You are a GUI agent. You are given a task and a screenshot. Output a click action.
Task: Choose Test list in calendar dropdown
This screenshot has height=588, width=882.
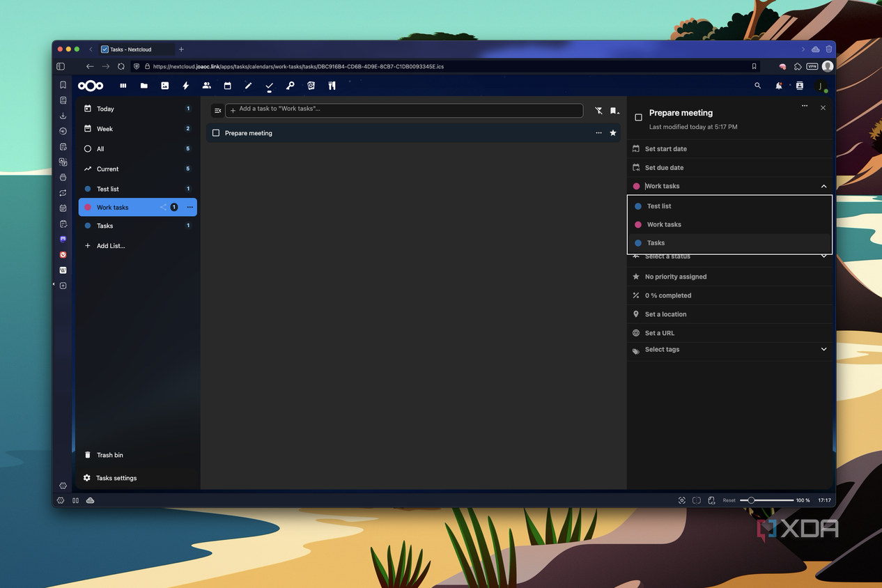pos(730,206)
